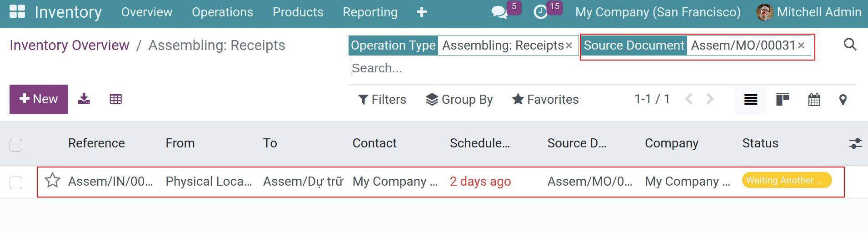Viewport: 868px width, 233px height.
Task: Go back to Inventory Overview breadcrumb
Action: [70, 45]
